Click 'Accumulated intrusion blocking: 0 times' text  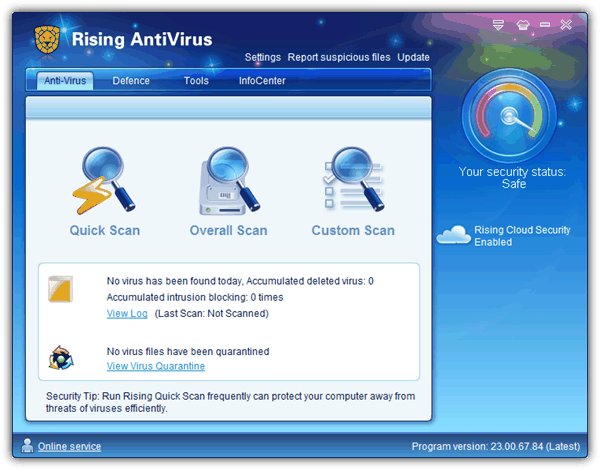[x=195, y=298]
